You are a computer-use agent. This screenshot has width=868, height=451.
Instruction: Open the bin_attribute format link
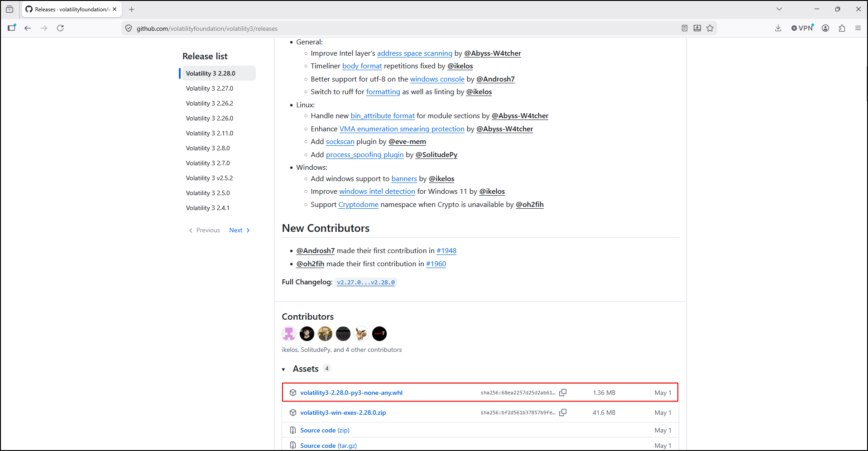point(383,116)
